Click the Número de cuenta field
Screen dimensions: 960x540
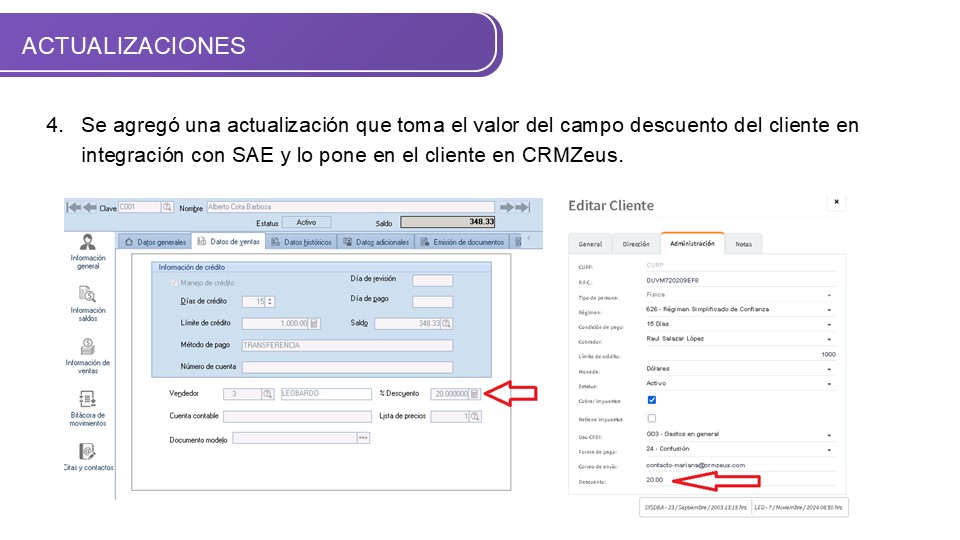347,367
